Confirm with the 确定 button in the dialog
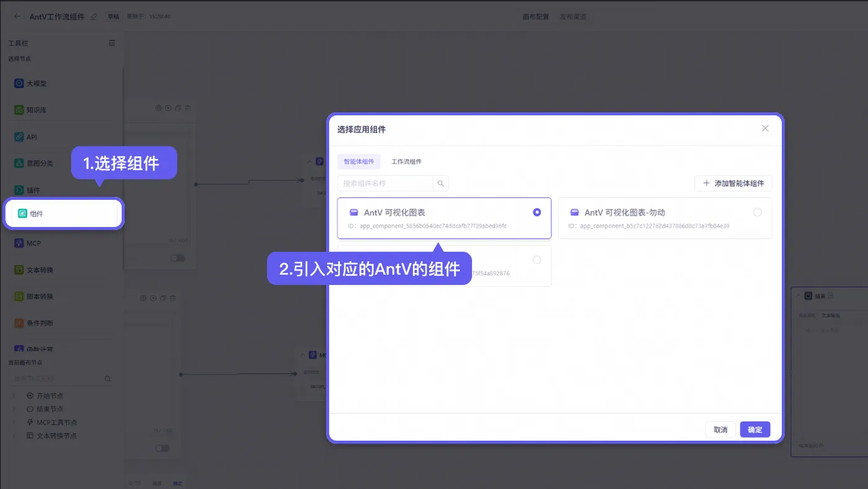This screenshot has height=489, width=868. (x=755, y=429)
